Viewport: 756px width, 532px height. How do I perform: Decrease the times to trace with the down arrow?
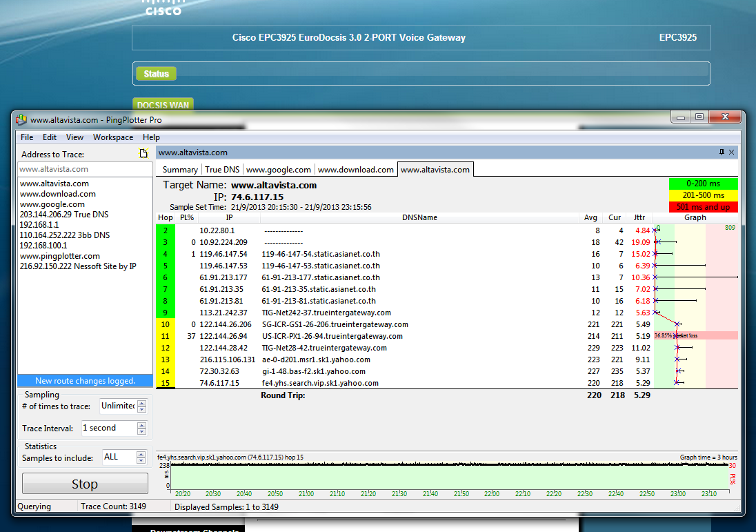pyautogui.click(x=142, y=409)
